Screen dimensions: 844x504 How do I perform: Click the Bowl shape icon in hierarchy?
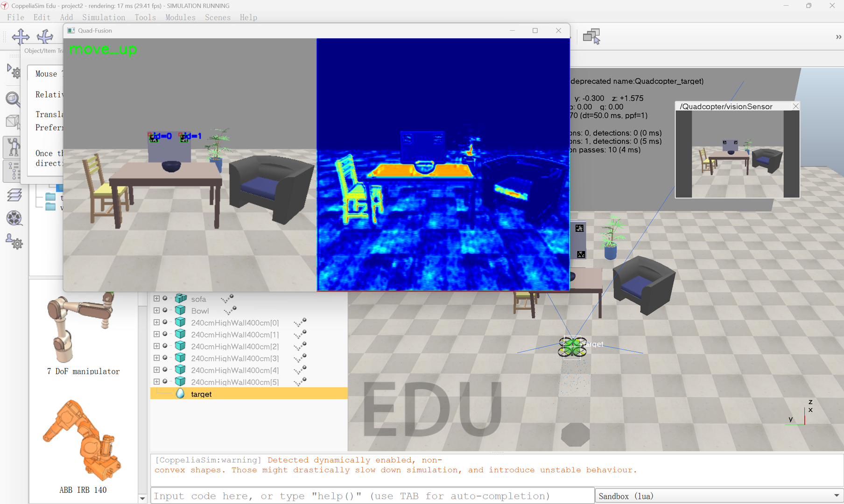tap(181, 310)
